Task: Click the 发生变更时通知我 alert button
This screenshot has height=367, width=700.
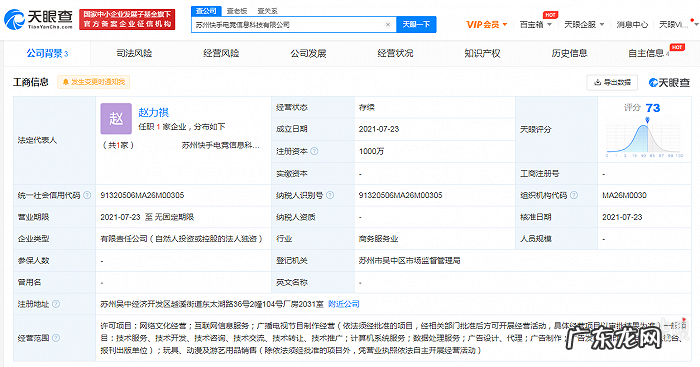Action: pyautogui.click(x=93, y=82)
